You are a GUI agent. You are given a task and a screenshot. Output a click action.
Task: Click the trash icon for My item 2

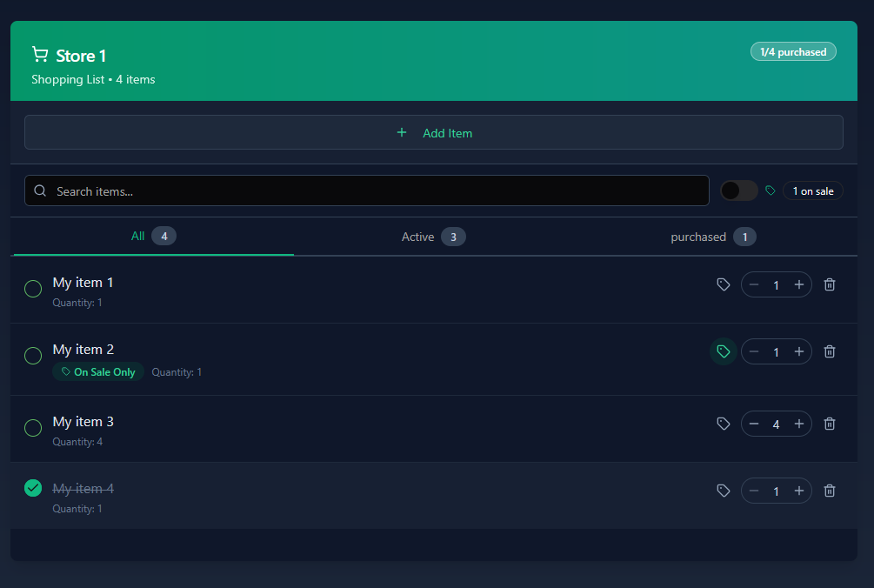(830, 351)
